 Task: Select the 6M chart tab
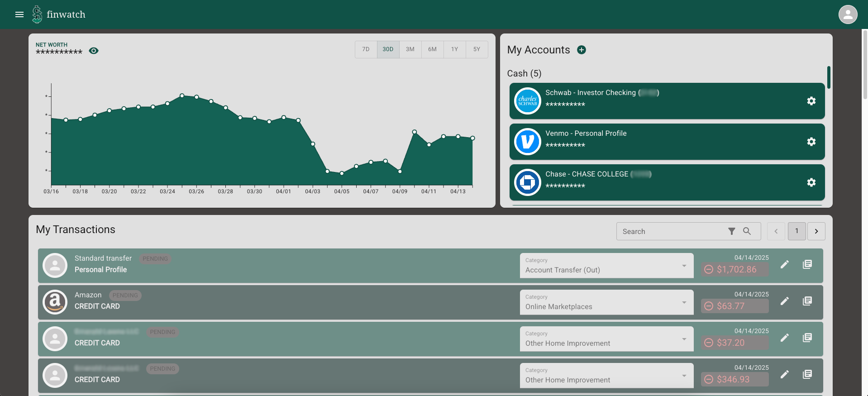[x=432, y=49]
